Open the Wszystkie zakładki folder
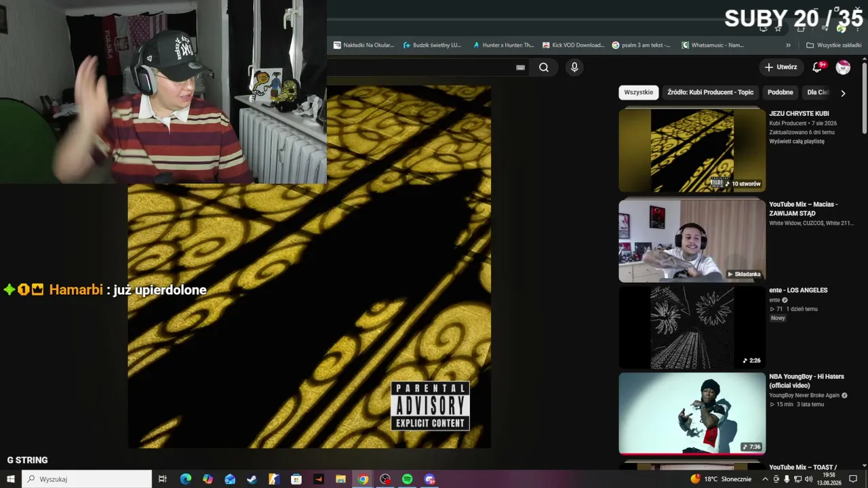868x488 pixels. [x=833, y=45]
